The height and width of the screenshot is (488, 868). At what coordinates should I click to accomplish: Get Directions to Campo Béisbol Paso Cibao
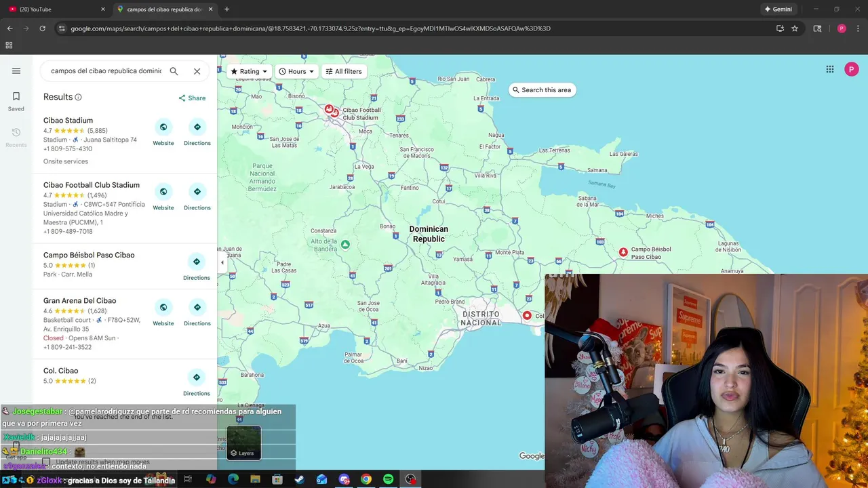point(197,267)
